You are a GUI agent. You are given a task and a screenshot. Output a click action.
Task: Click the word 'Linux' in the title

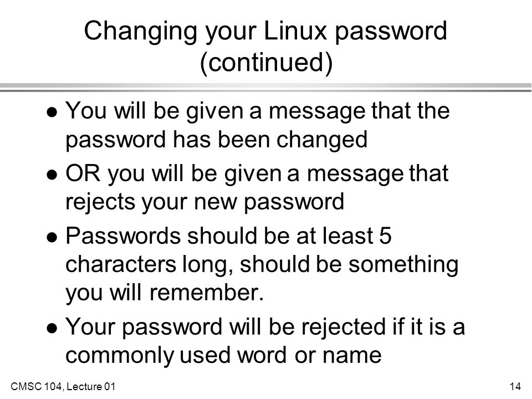click(295, 30)
